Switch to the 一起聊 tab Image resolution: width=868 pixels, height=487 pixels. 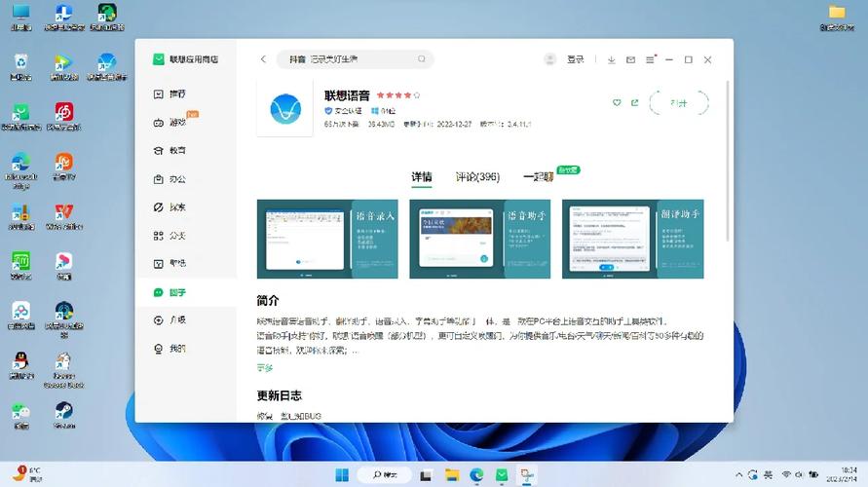coord(538,177)
